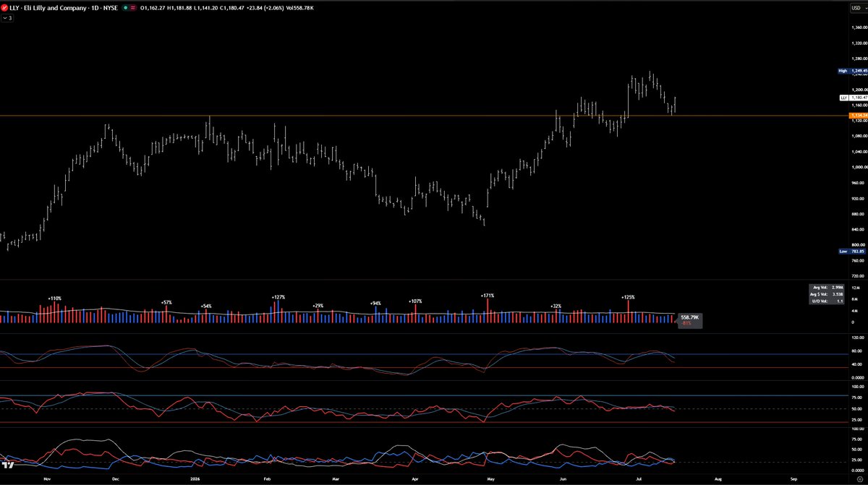Click the +23.84 (+2.06%) change in header

tap(265, 8)
